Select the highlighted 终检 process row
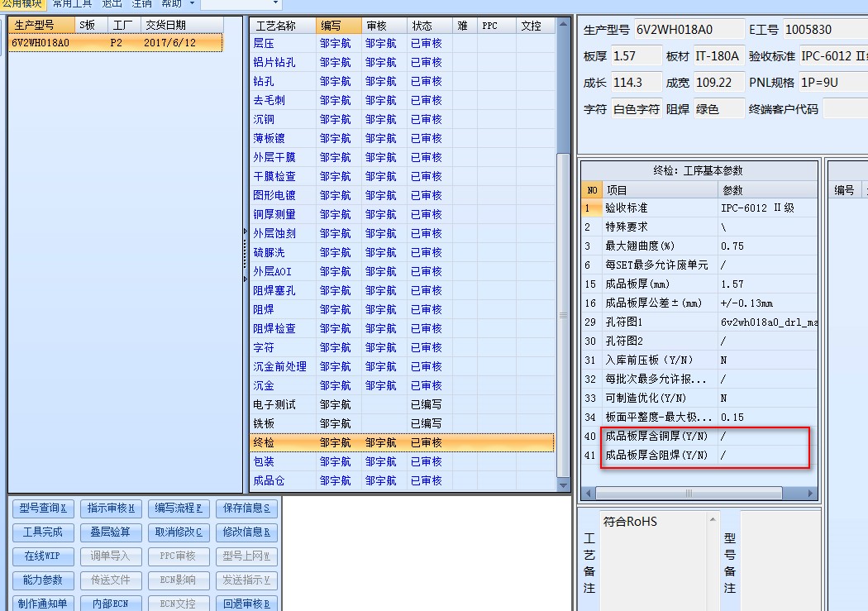Screen dimensions: 868x611 tap(402, 442)
